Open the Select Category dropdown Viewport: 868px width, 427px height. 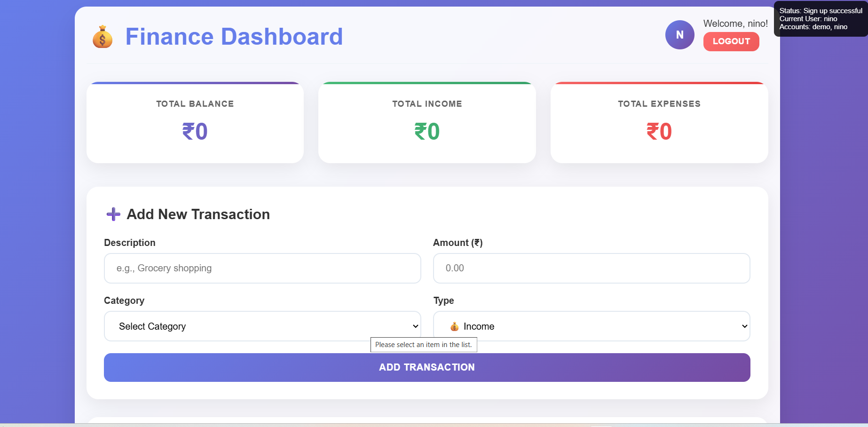[x=262, y=326]
